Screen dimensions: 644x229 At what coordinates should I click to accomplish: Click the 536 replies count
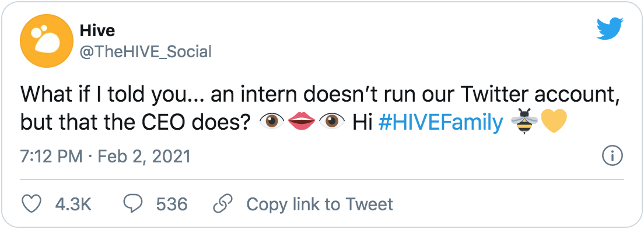click(171, 204)
